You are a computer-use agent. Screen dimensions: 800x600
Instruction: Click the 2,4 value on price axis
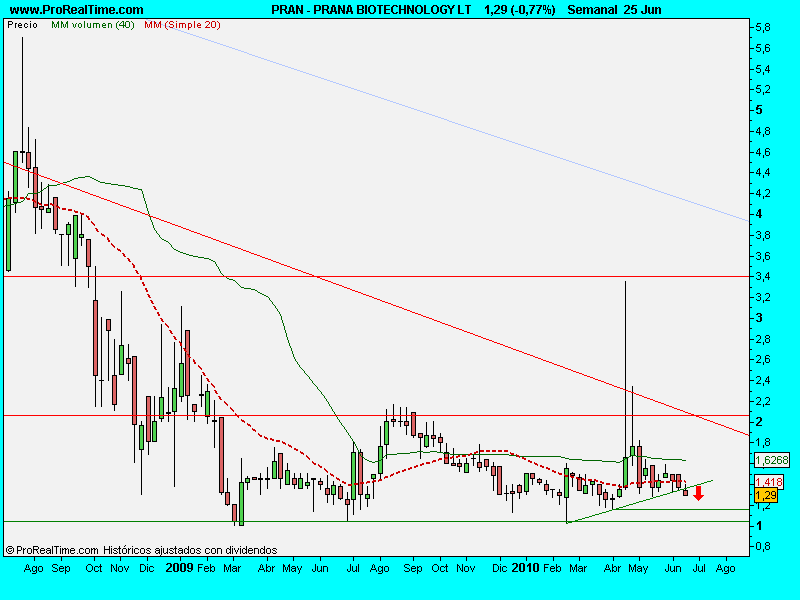763,381
